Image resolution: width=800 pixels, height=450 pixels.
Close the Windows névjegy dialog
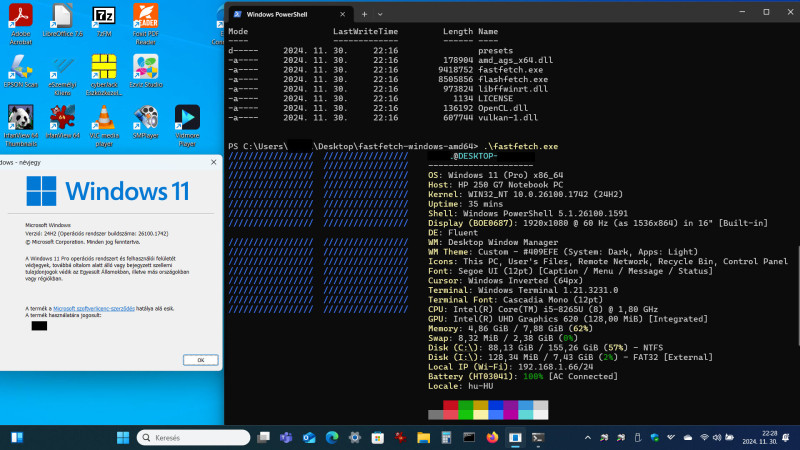[214, 162]
